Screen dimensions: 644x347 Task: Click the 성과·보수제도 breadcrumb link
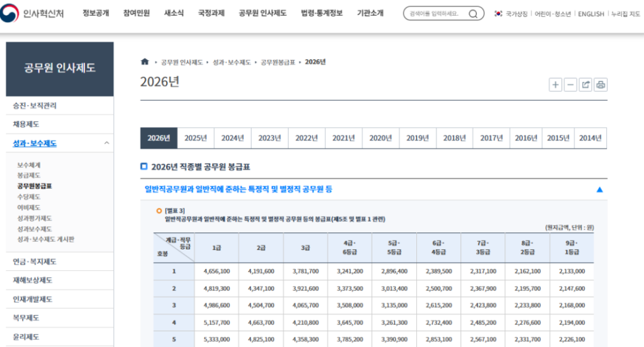click(x=235, y=62)
